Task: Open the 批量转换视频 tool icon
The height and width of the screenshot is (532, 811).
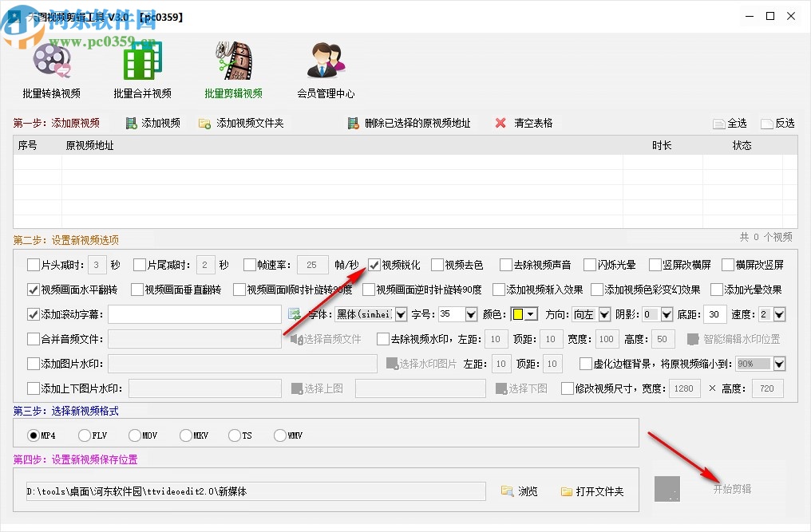Action: [51, 61]
